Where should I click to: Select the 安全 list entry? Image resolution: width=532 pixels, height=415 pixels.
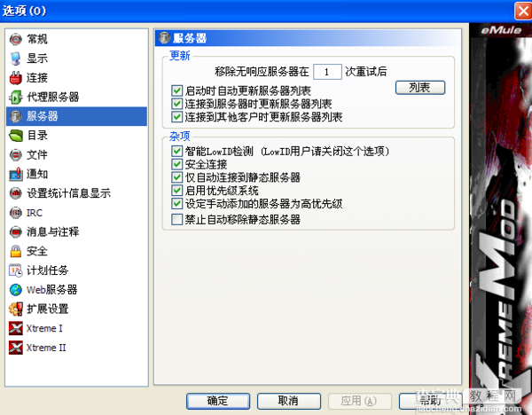[76, 252]
